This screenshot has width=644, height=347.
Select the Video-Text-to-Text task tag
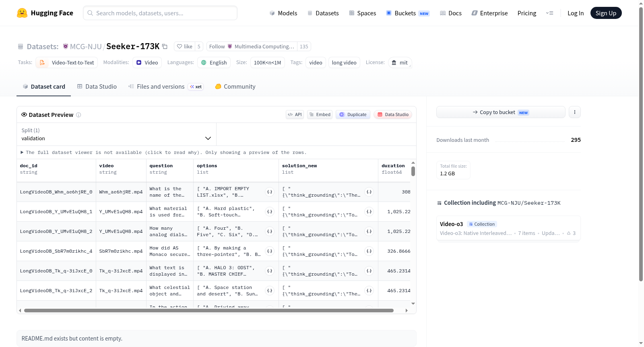click(x=67, y=62)
